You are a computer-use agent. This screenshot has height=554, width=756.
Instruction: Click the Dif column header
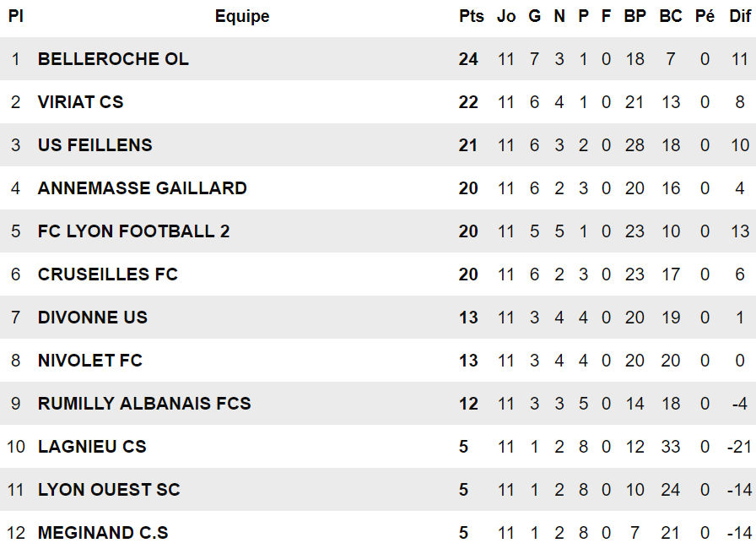pos(740,16)
